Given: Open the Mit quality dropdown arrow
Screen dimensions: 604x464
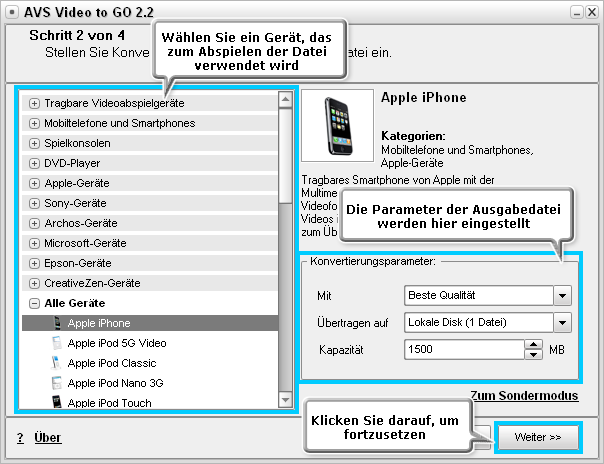Looking at the screenshot, I should pyautogui.click(x=562, y=296).
